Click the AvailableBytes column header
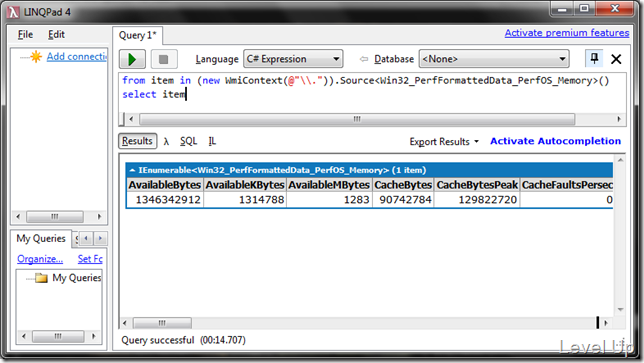Screen dimensions: 644x363 tap(165, 185)
